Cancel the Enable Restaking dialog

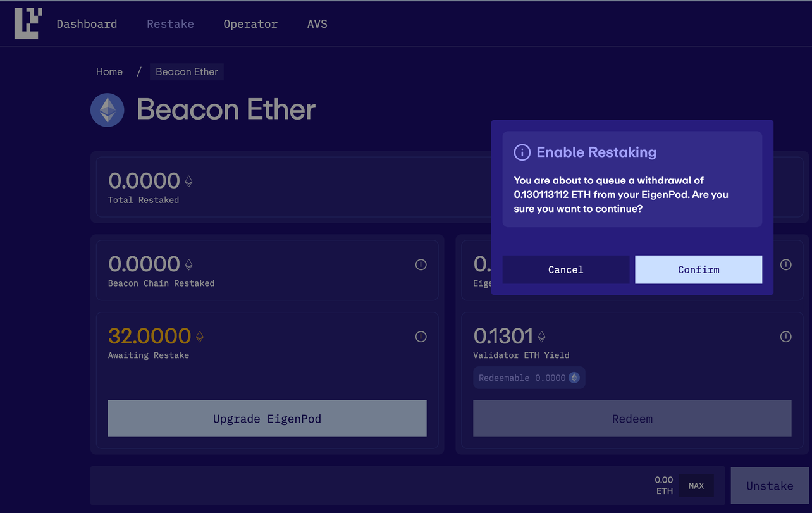pyautogui.click(x=565, y=269)
